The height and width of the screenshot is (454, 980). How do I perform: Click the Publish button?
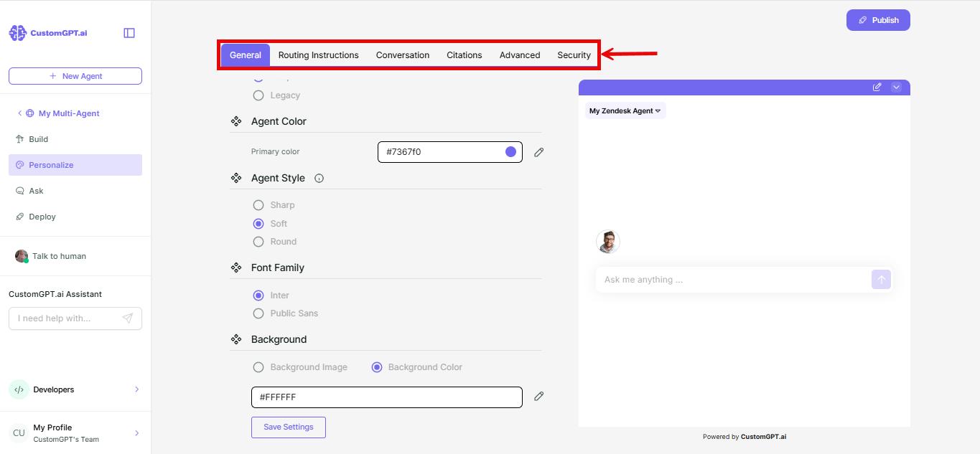[878, 20]
